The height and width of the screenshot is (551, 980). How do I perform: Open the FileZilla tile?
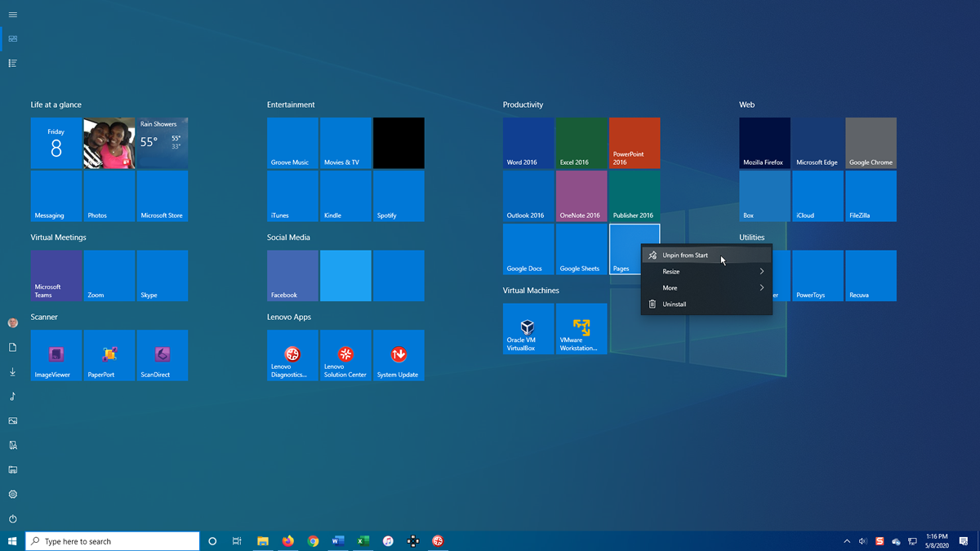click(871, 196)
